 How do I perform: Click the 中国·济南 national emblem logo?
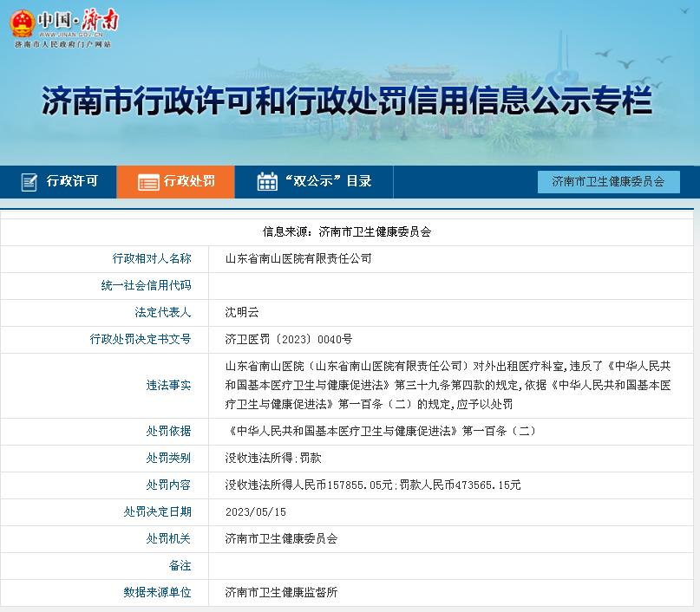[x=21, y=21]
